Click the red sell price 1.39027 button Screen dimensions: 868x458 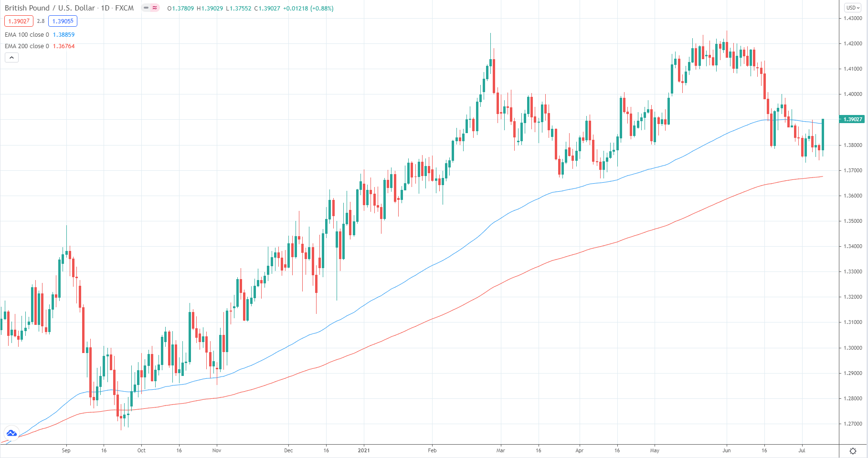point(19,21)
